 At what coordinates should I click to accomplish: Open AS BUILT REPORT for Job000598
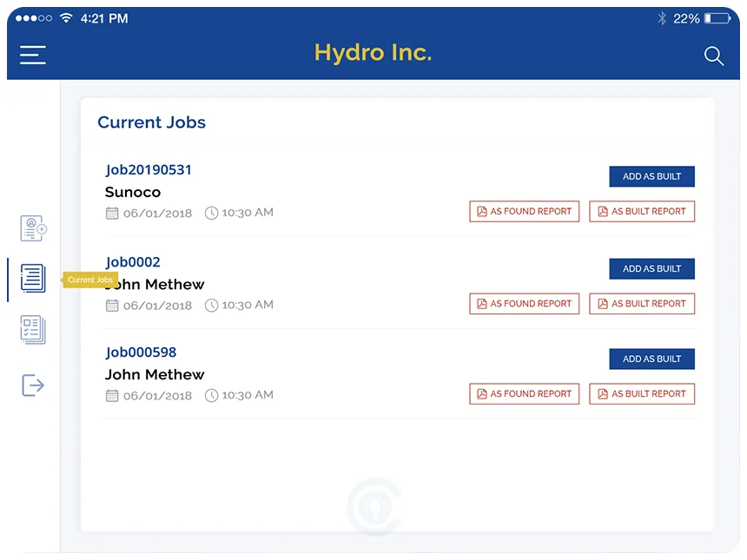(642, 393)
